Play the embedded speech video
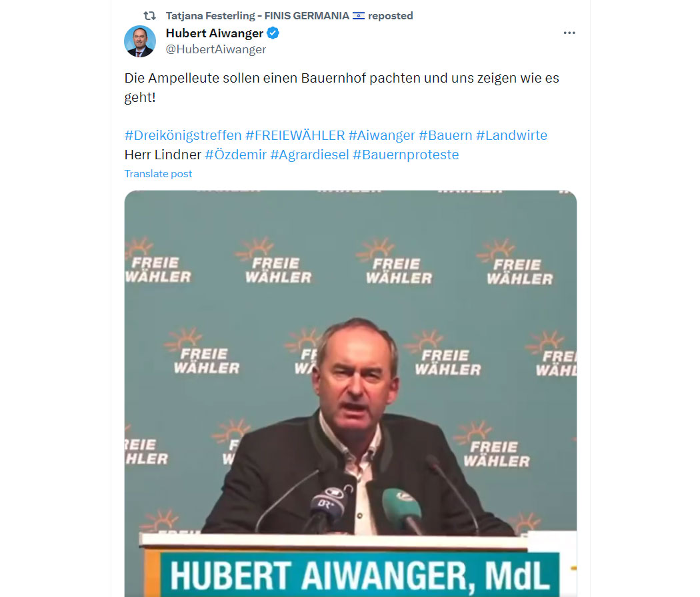700x597 pixels. 351,394
